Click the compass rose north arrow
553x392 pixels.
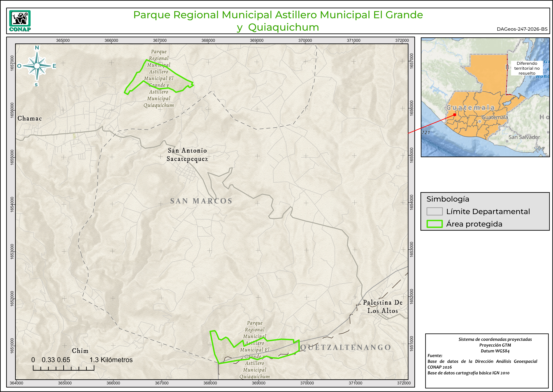coord(37,66)
